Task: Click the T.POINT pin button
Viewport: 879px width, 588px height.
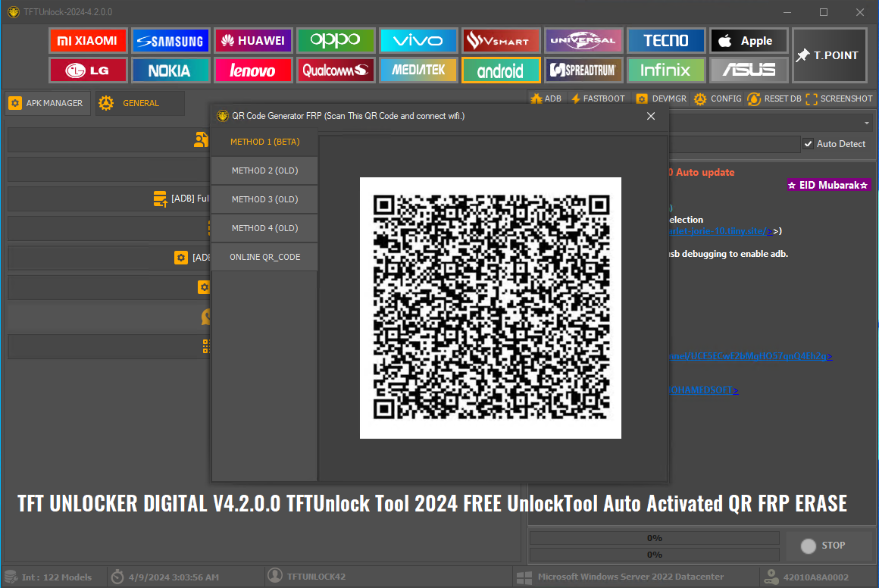Action: (x=829, y=55)
